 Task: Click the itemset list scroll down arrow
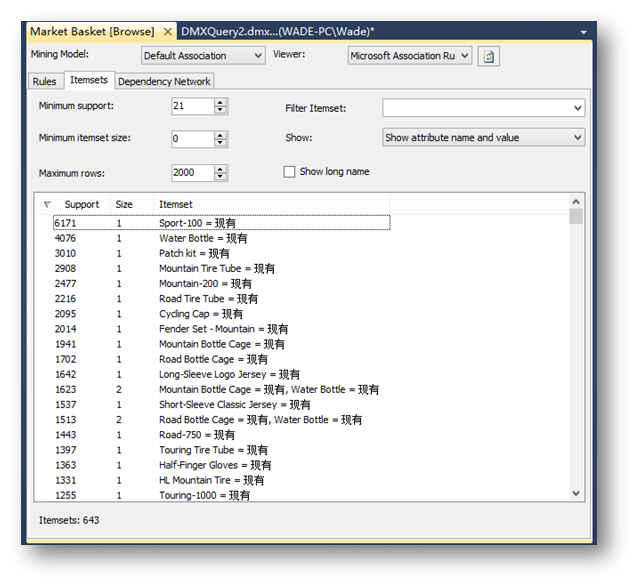point(576,493)
